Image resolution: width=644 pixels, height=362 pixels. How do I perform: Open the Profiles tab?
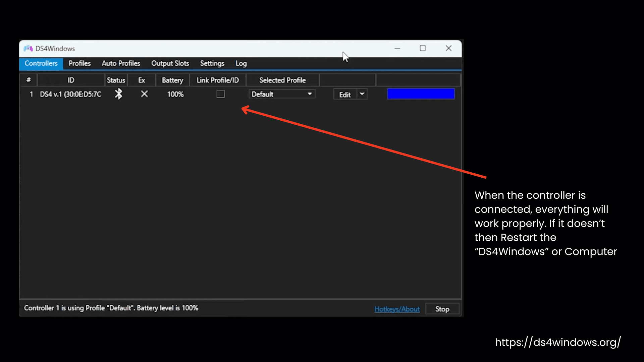pyautogui.click(x=80, y=63)
